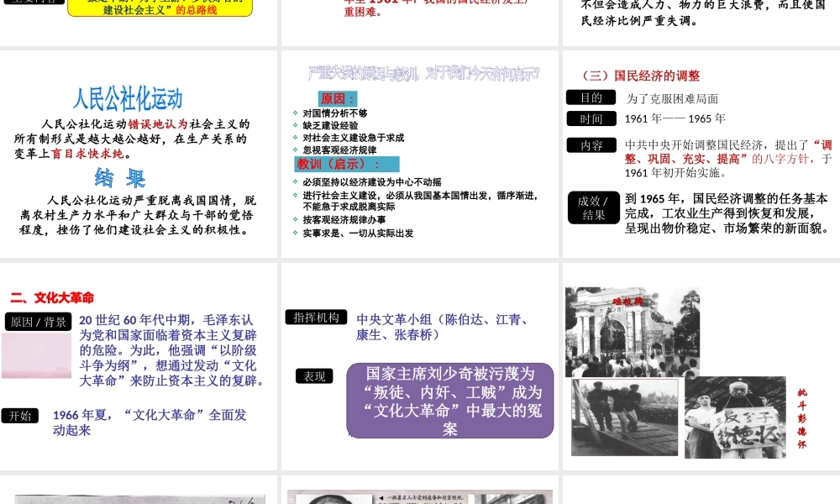Open the slide with 指挥机构 and 表现
Image resolution: width=840 pixels, height=504 pixels.
click(x=420, y=366)
